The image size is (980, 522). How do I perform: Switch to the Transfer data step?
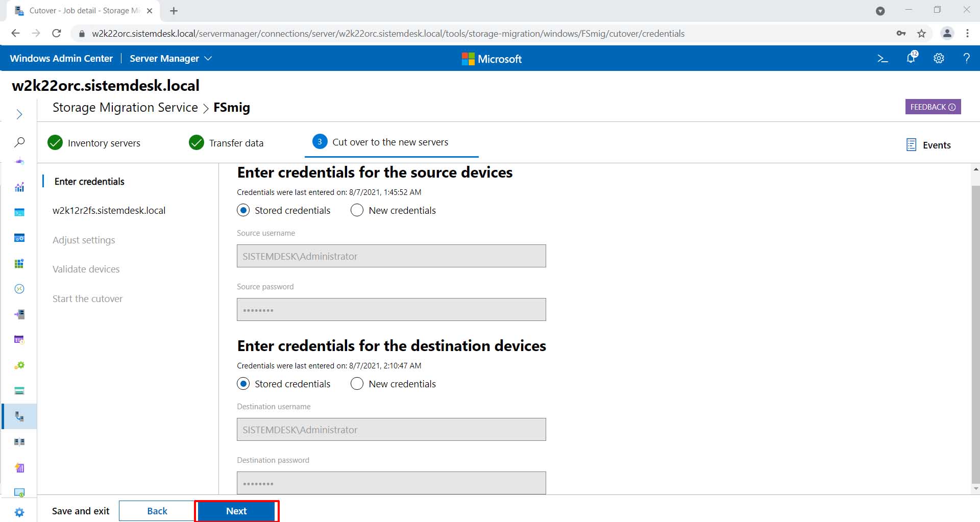[226, 143]
